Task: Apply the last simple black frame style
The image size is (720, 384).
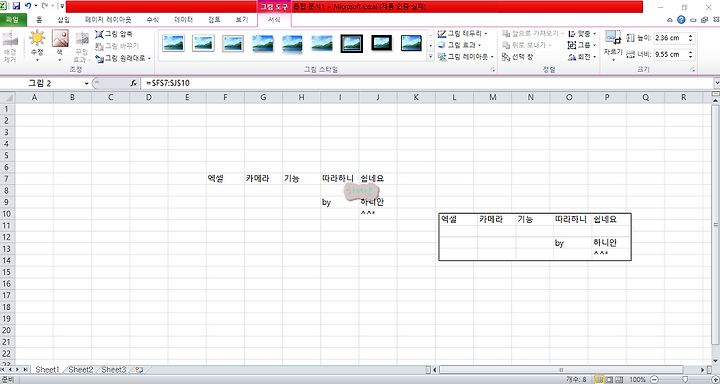Action: tap(411, 43)
